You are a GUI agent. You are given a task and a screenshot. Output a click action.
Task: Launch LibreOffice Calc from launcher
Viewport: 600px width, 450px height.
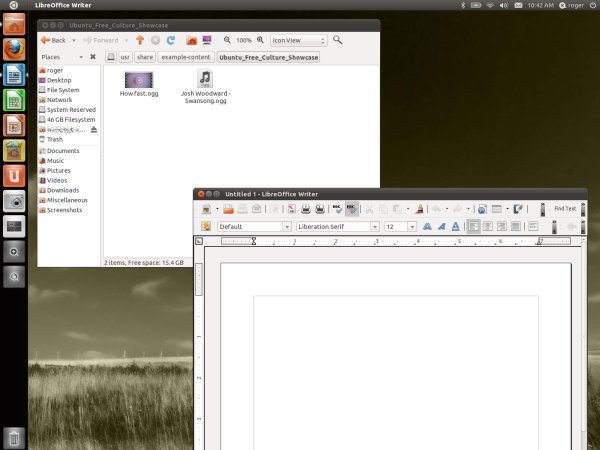pyautogui.click(x=14, y=100)
